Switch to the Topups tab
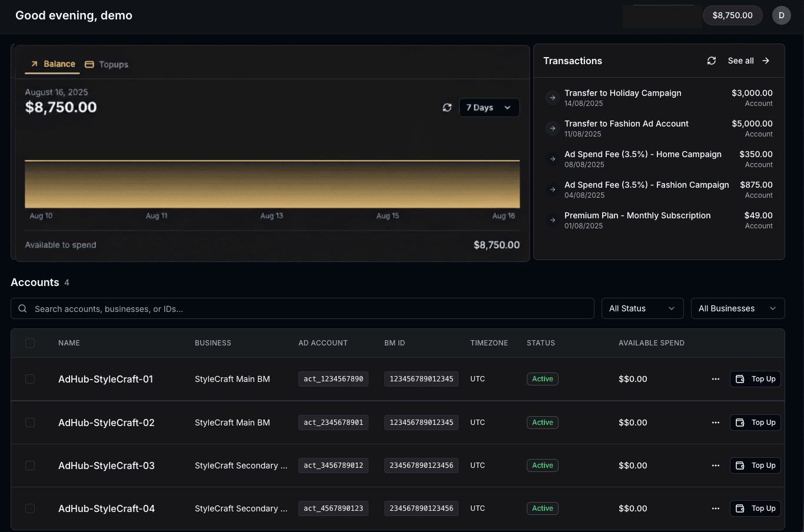 point(107,64)
